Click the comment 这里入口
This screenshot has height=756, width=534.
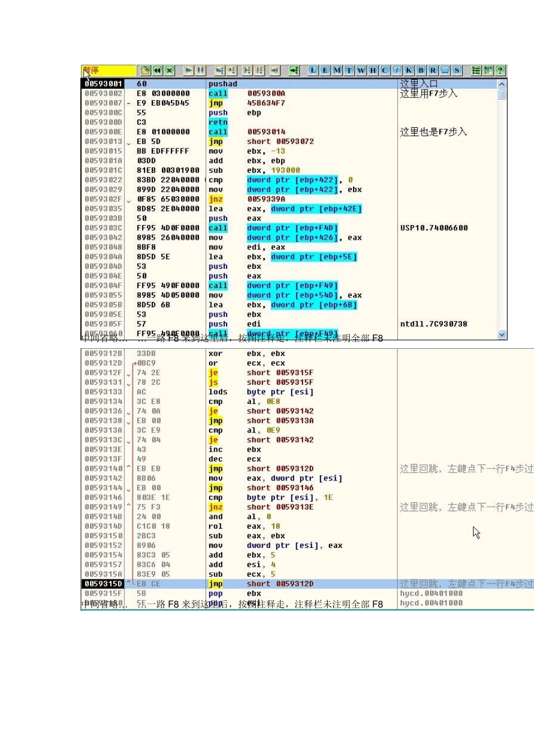tap(419, 84)
